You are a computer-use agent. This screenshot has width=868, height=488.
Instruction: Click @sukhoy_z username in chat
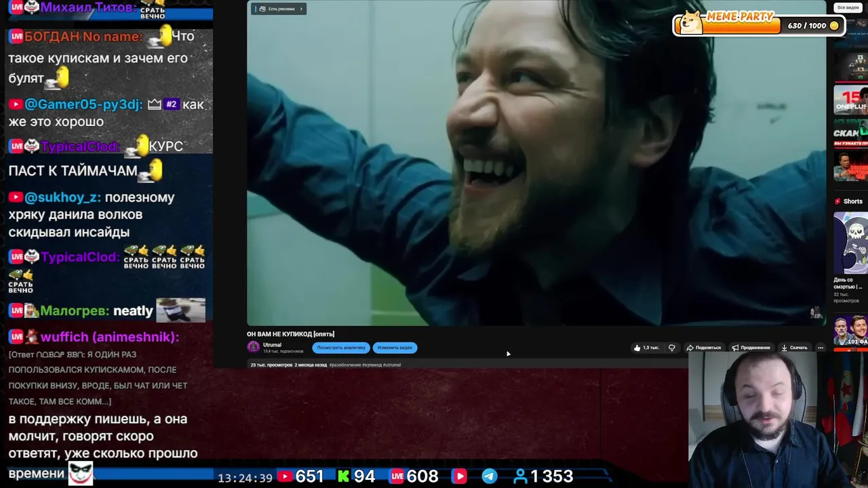[x=63, y=197]
